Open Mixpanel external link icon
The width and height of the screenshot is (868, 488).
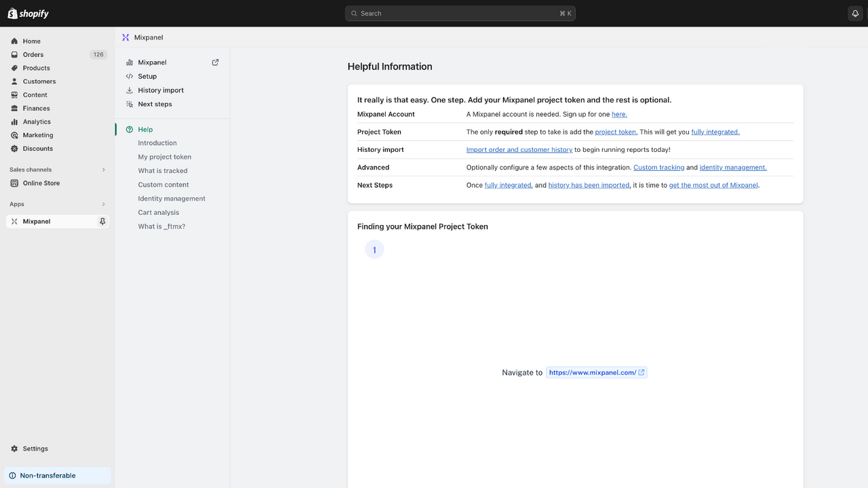pyautogui.click(x=215, y=62)
